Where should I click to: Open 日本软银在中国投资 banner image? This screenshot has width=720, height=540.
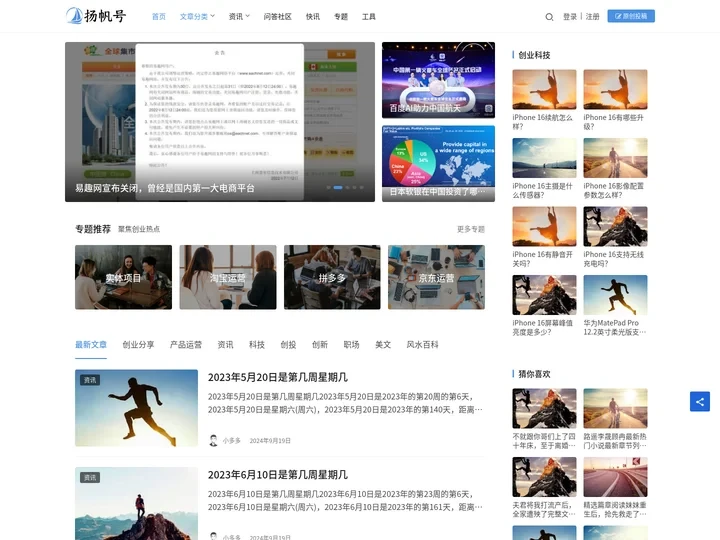[x=439, y=163]
